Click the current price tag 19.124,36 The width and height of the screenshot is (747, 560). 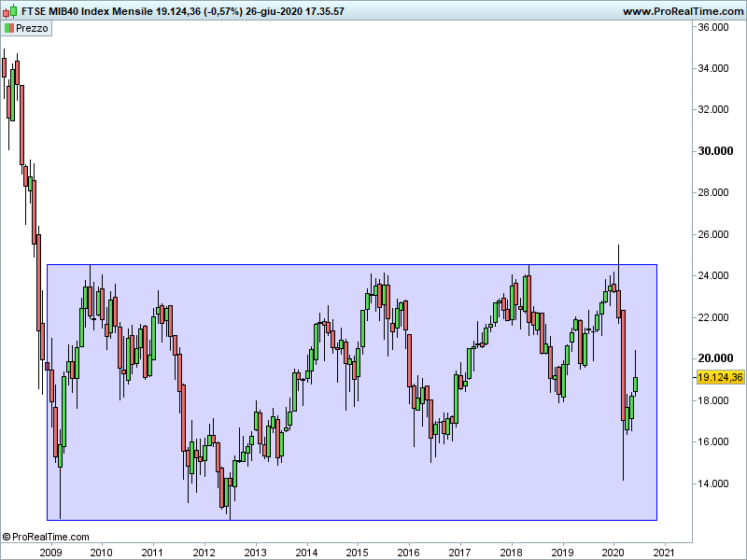720,377
